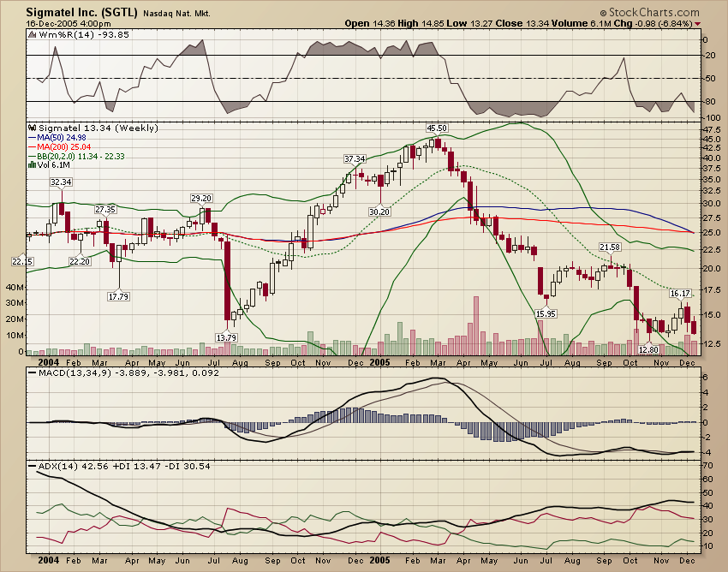This screenshot has width=728, height=572.
Task: Click the 30.20 price callout
Action: [x=379, y=212]
